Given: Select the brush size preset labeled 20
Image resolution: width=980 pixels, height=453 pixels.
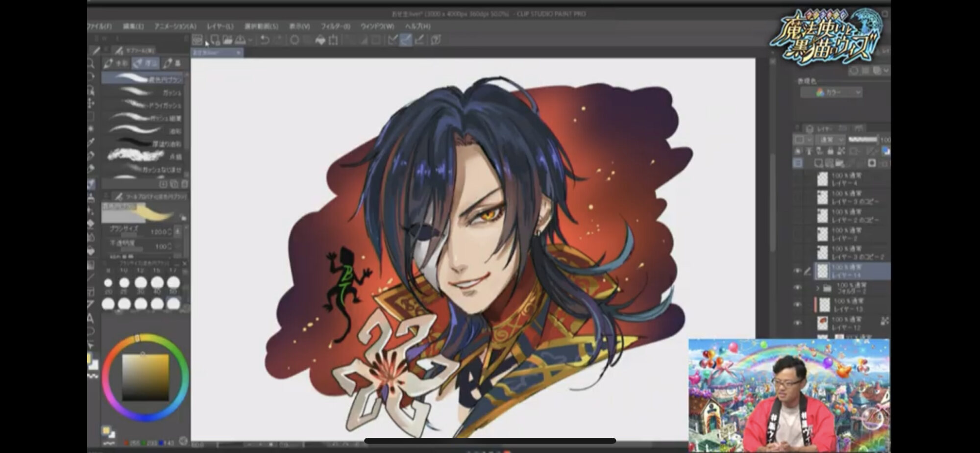Looking at the screenshot, I should (x=108, y=285).
